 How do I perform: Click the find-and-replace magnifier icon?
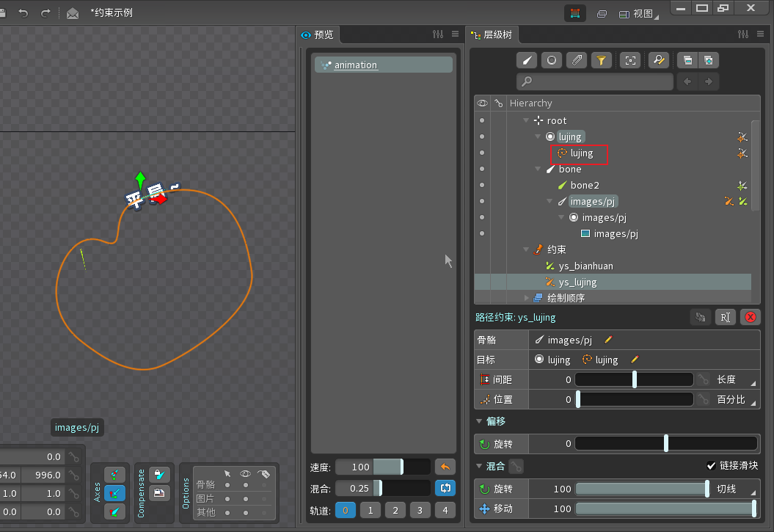pyautogui.click(x=659, y=60)
